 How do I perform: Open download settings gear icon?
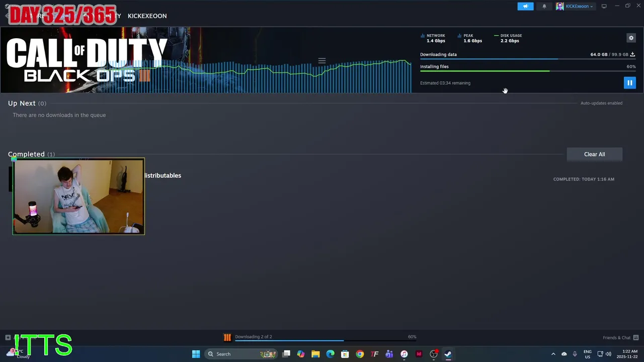(x=631, y=38)
